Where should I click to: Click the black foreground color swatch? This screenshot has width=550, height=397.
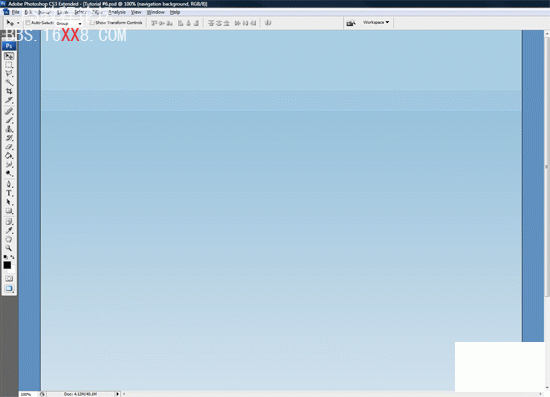pyautogui.click(x=7, y=265)
